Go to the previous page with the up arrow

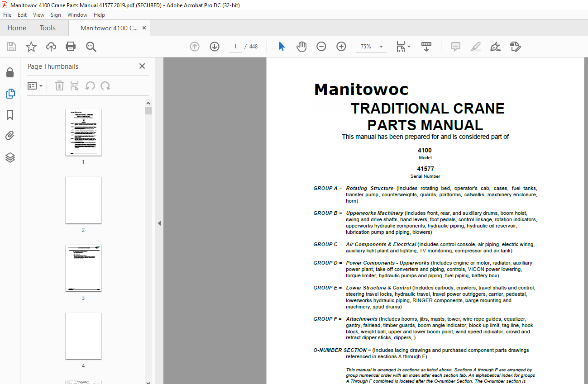point(195,47)
